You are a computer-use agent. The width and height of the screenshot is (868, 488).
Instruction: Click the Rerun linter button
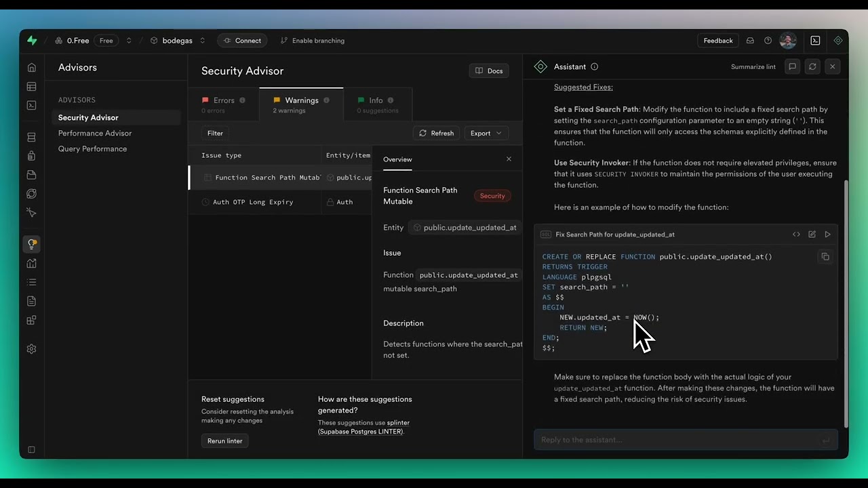coord(224,441)
